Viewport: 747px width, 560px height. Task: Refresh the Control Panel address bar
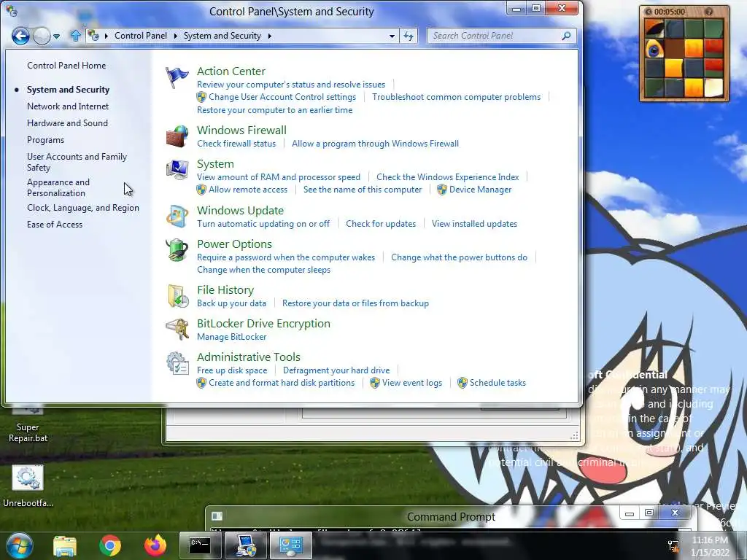409,36
